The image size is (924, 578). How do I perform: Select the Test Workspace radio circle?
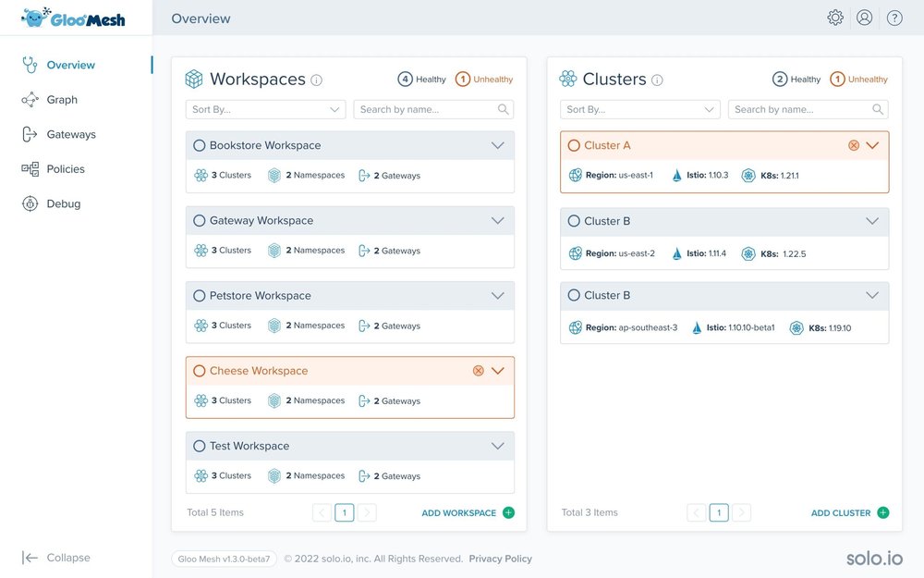point(200,446)
